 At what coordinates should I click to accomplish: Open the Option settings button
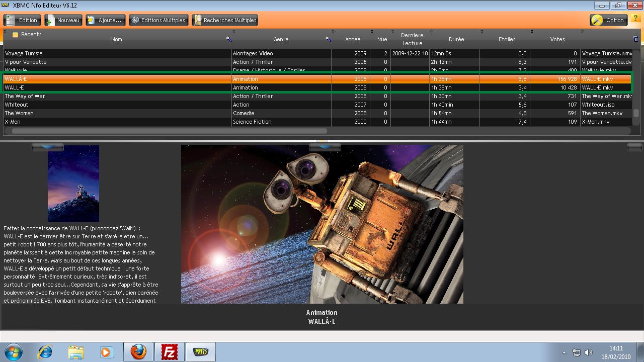608,20
